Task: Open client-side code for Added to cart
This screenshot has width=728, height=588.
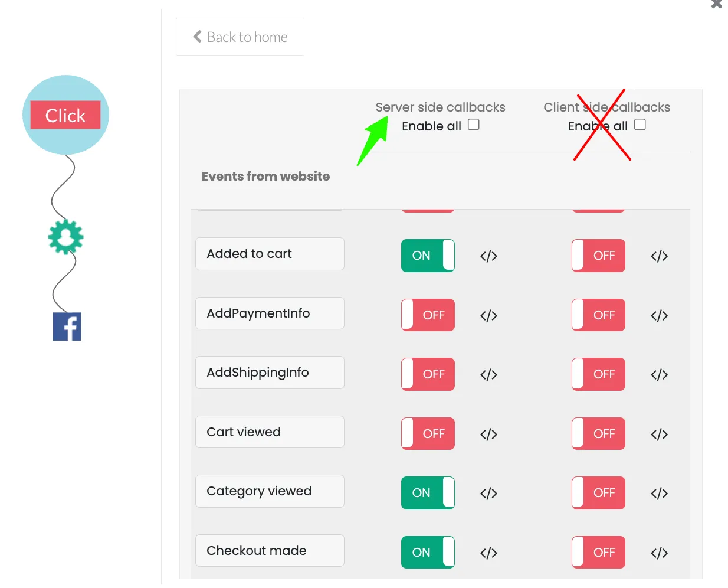Action: pyautogui.click(x=659, y=256)
